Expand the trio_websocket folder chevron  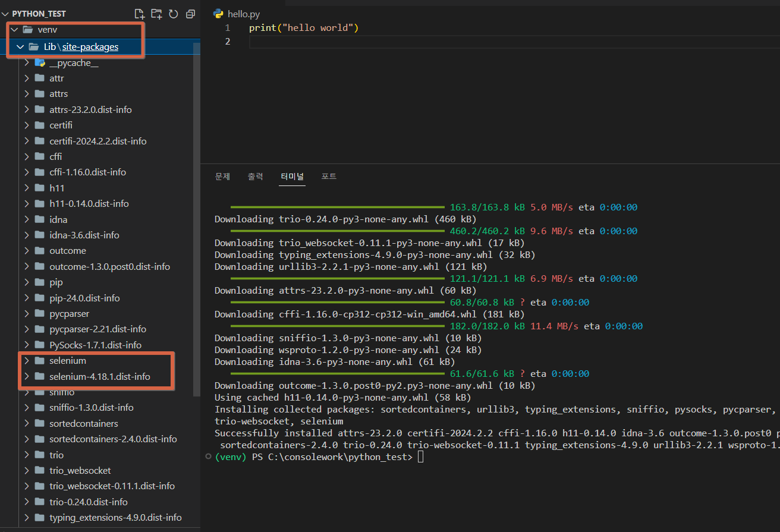(26, 470)
